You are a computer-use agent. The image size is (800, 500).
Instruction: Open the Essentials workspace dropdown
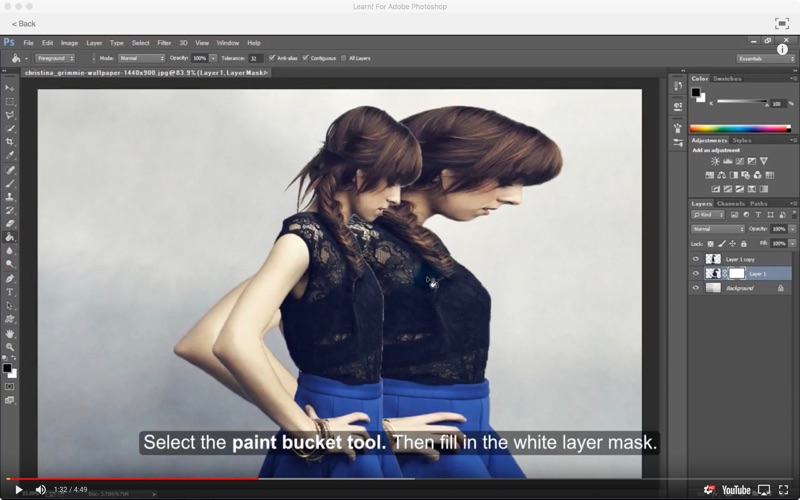765,59
